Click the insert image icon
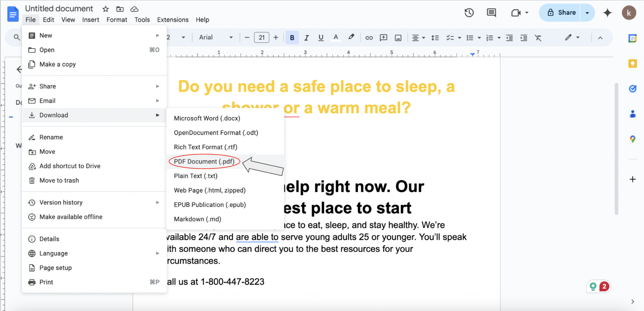The width and height of the screenshot is (644, 311). (x=398, y=38)
